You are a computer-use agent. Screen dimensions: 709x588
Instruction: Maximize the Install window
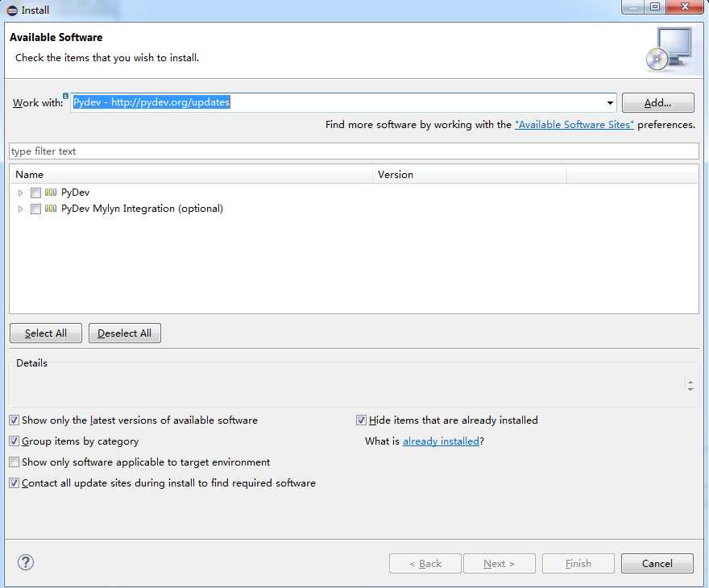[655, 6]
